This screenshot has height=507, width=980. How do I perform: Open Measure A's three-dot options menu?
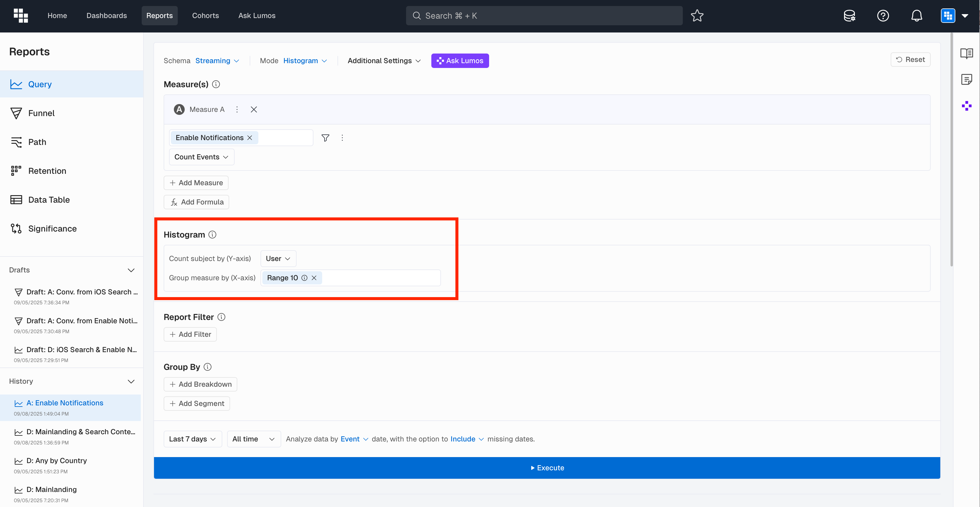(x=237, y=109)
